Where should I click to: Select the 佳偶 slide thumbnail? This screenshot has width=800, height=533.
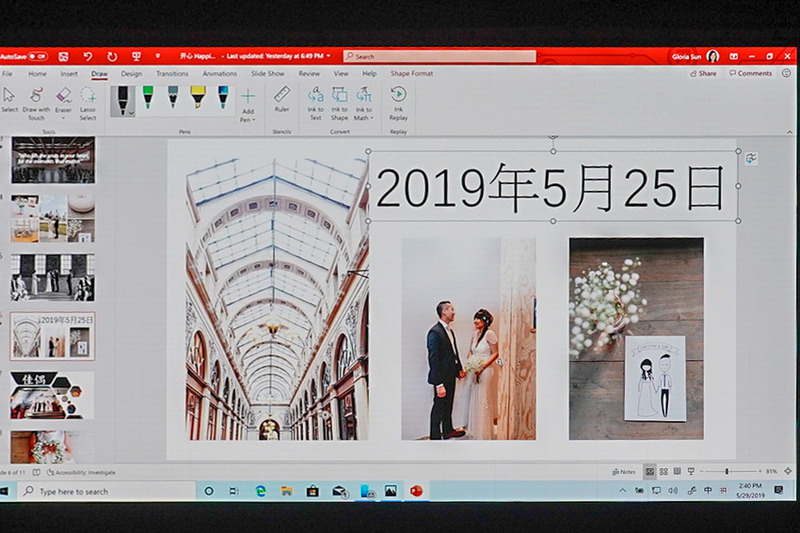point(52,395)
